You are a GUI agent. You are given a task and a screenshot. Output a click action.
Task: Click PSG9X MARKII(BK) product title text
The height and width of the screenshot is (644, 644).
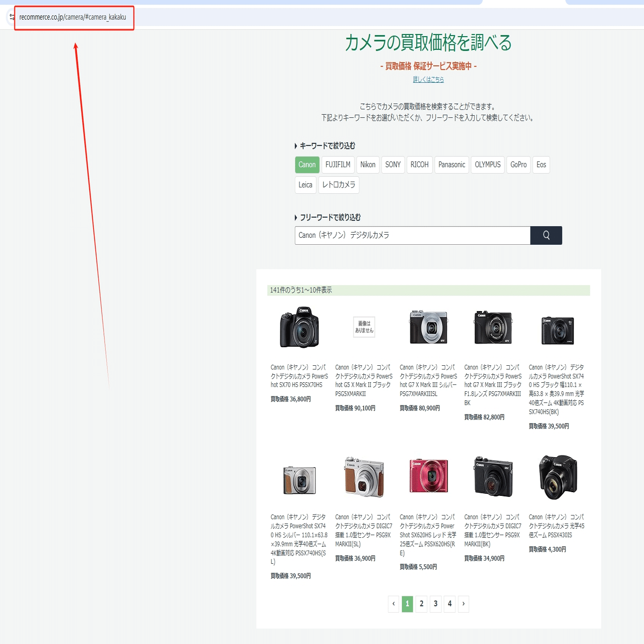tap(493, 530)
